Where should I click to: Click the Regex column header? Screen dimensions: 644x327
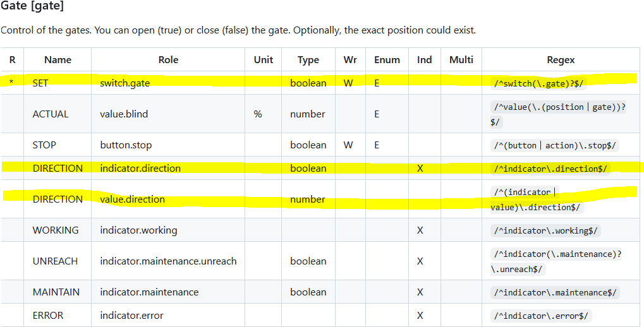pos(561,60)
